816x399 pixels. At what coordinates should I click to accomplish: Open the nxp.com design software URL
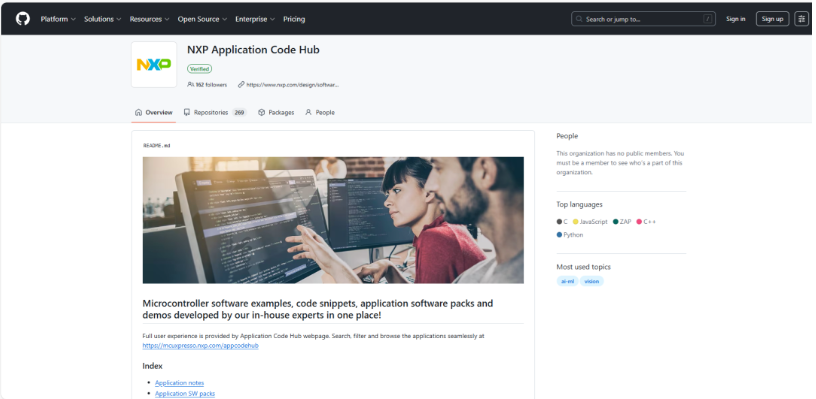[292, 84]
